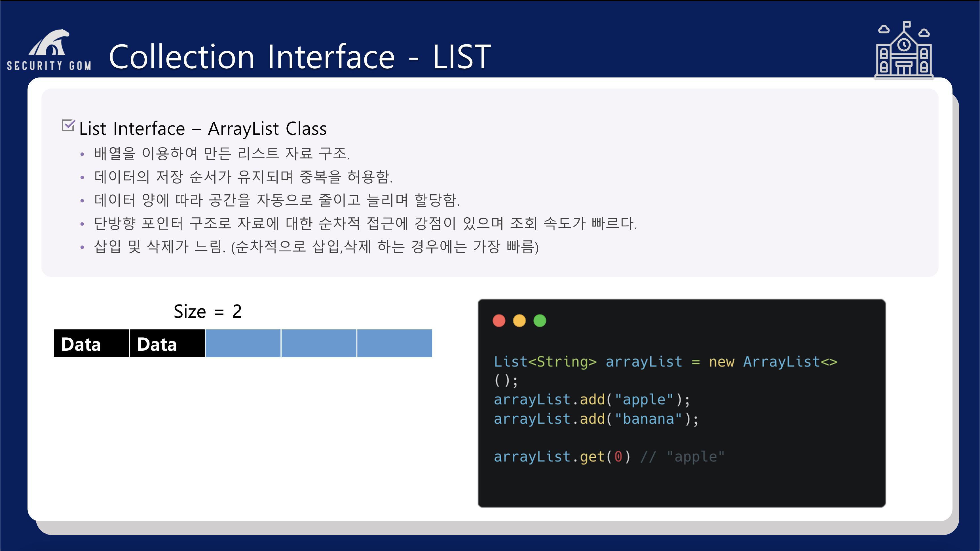Click the second black Data cell

[167, 344]
